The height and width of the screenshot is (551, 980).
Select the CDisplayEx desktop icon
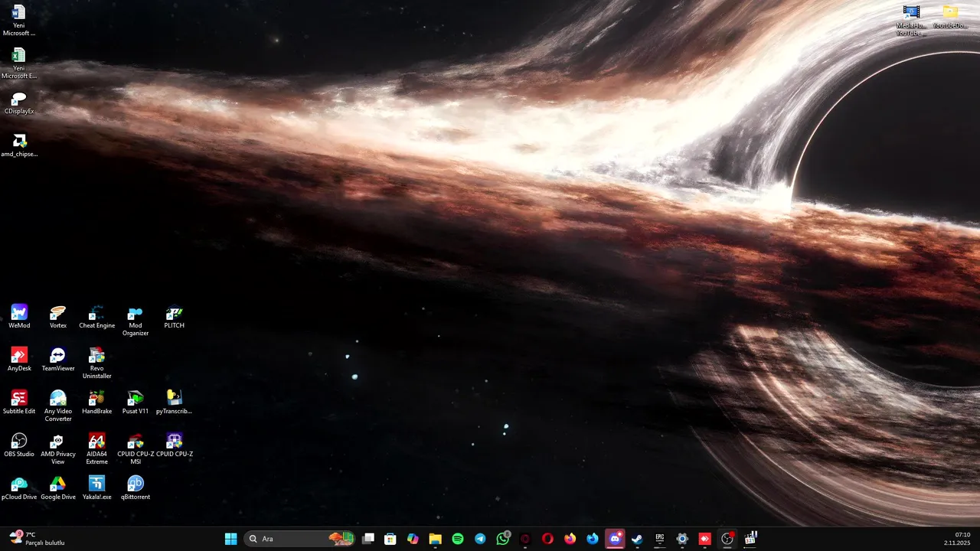coord(19,102)
